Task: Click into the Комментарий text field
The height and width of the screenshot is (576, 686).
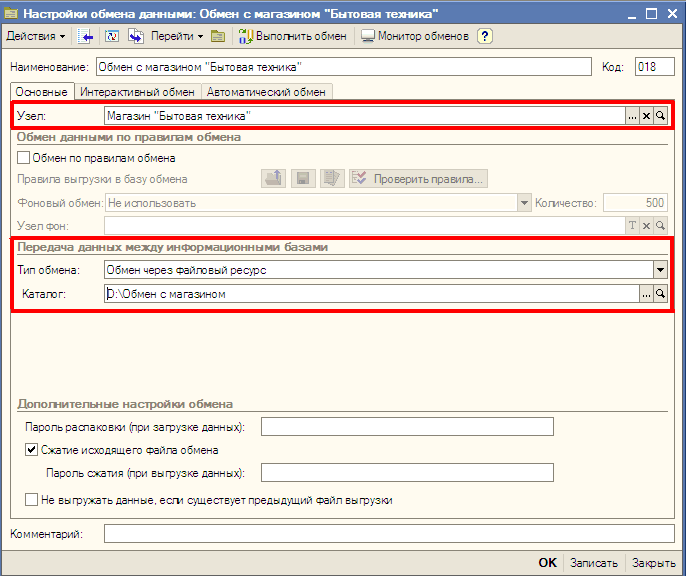Action: click(389, 534)
